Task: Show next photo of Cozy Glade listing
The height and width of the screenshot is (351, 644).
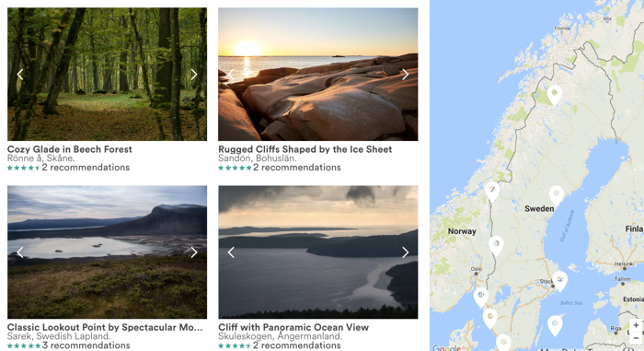Action: (x=194, y=75)
